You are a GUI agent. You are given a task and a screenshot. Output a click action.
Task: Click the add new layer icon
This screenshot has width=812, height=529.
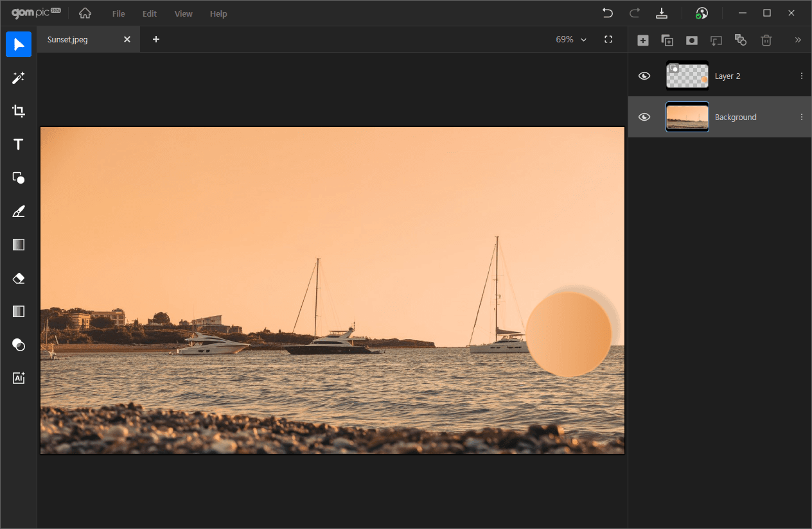click(x=642, y=40)
